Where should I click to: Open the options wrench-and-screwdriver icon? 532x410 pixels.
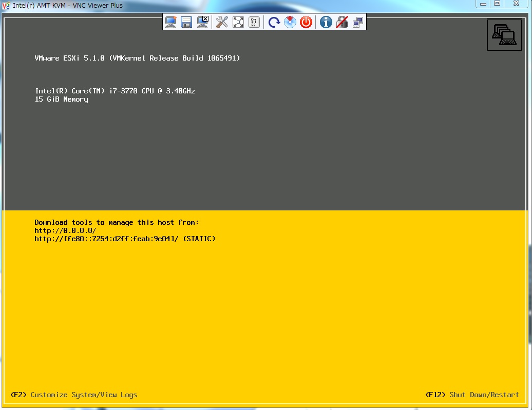click(222, 22)
